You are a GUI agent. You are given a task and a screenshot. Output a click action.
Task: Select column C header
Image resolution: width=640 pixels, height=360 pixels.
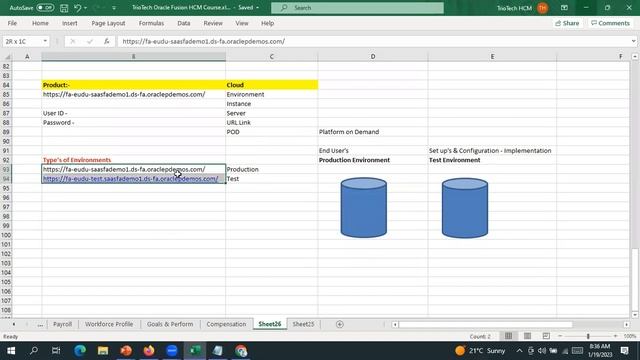pos(271,57)
